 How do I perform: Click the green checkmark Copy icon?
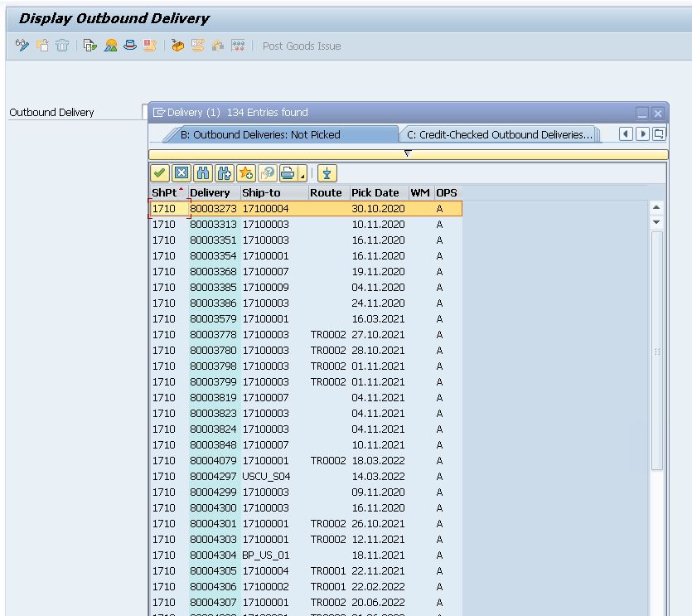159,173
